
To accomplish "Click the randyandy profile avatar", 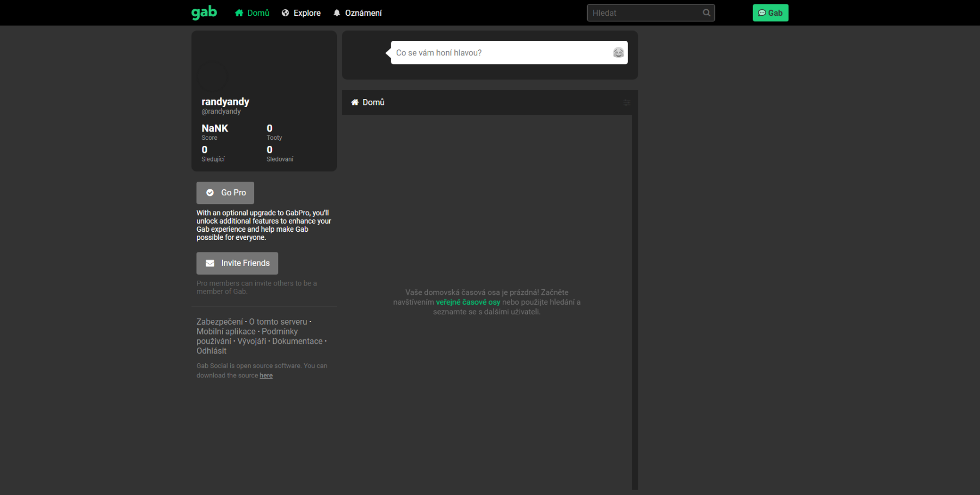I will coord(213,76).
